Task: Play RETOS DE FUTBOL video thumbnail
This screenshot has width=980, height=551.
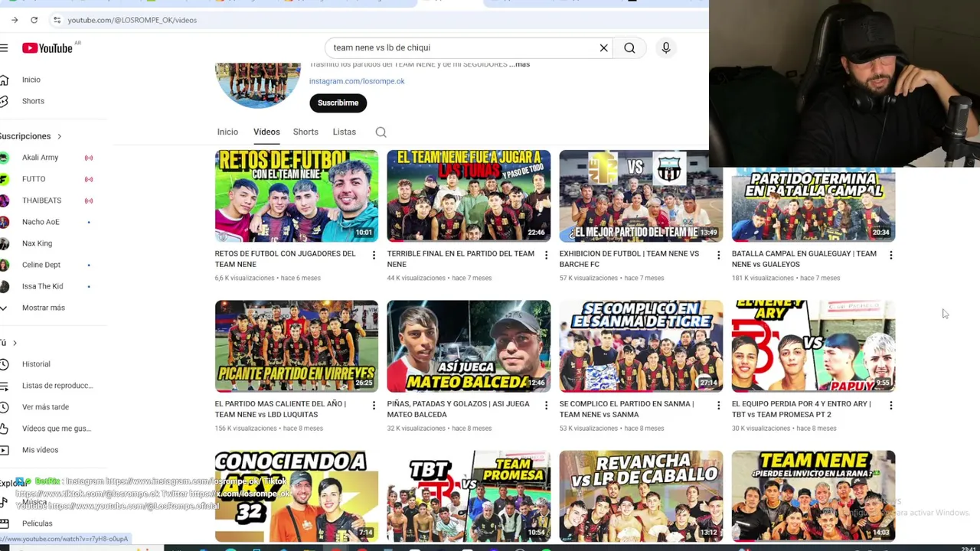Action: [296, 196]
